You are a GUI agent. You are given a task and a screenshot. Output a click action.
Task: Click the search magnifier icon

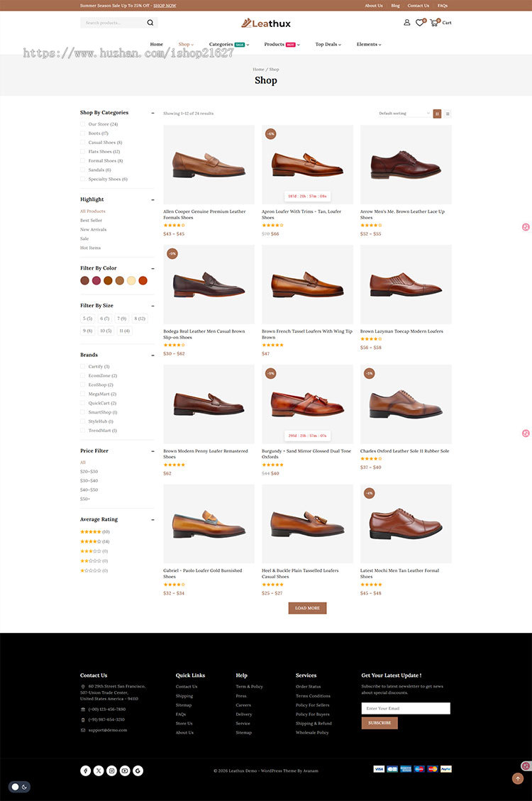point(150,23)
